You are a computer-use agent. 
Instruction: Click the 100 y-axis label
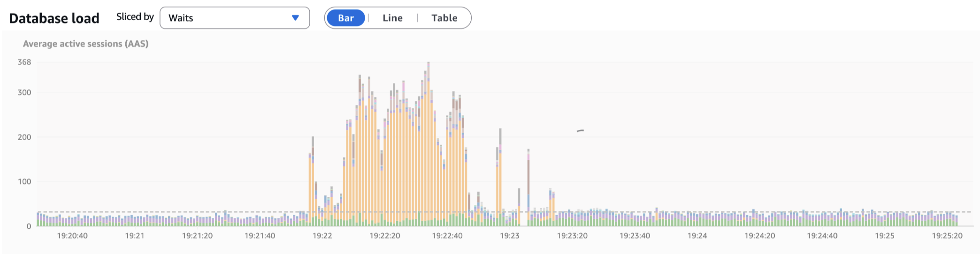coord(24,181)
